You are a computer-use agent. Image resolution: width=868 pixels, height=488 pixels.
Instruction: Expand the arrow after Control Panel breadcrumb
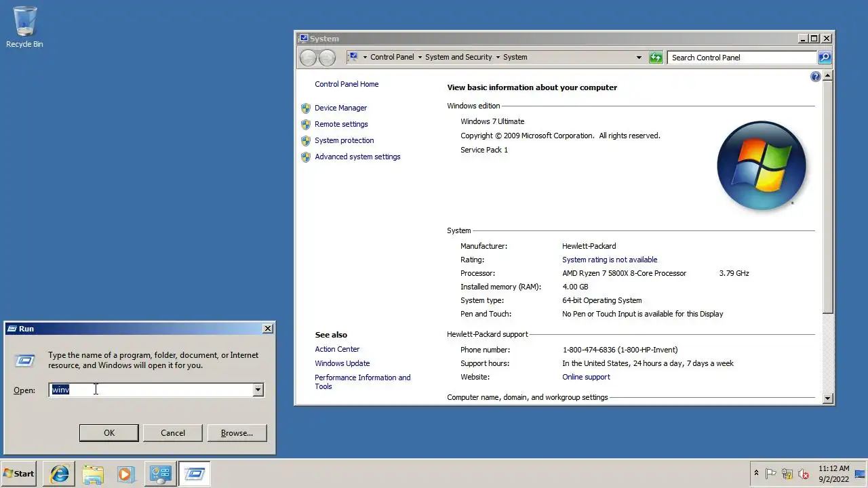point(420,58)
